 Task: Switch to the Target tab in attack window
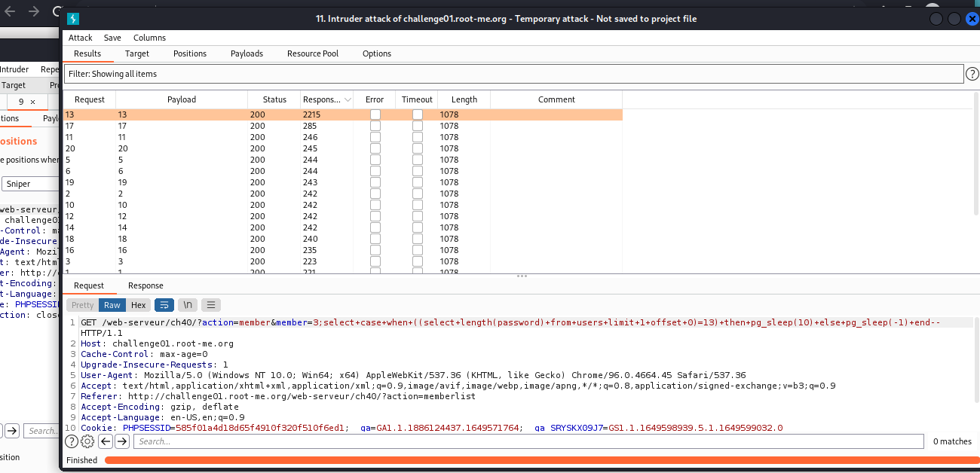137,53
